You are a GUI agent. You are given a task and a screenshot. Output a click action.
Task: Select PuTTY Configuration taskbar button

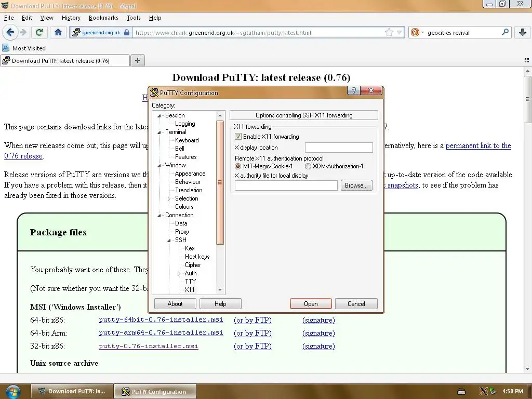(155, 392)
